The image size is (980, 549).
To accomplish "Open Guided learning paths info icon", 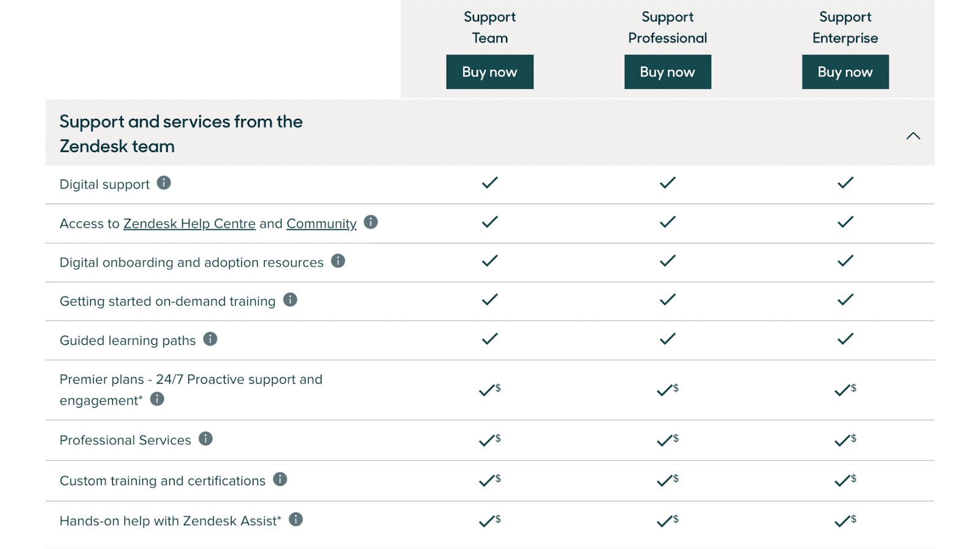I will (210, 339).
